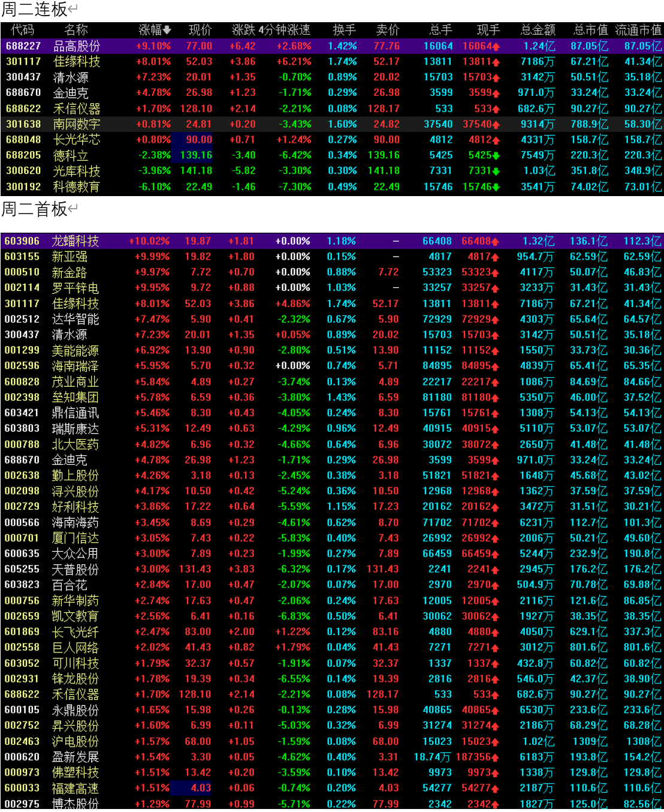This screenshot has width=664, height=812.
Task: Click the green down arrow in 科德教育 row
Action: [496, 187]
